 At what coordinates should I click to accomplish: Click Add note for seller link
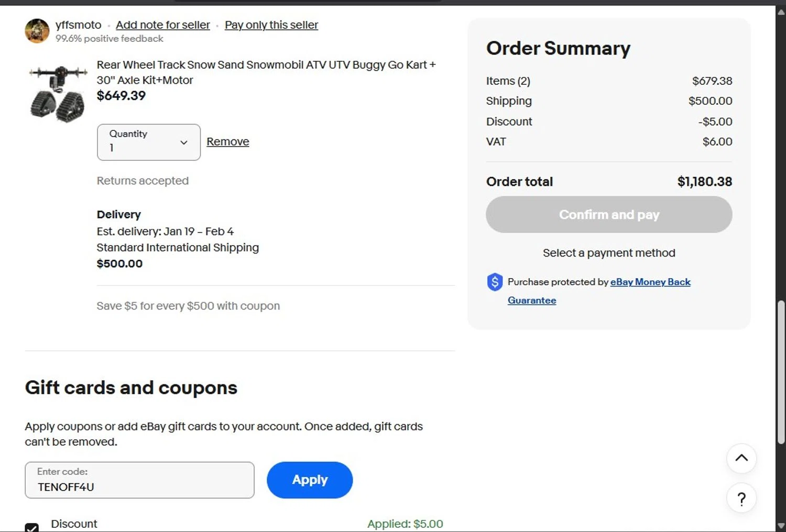[162, 25]
